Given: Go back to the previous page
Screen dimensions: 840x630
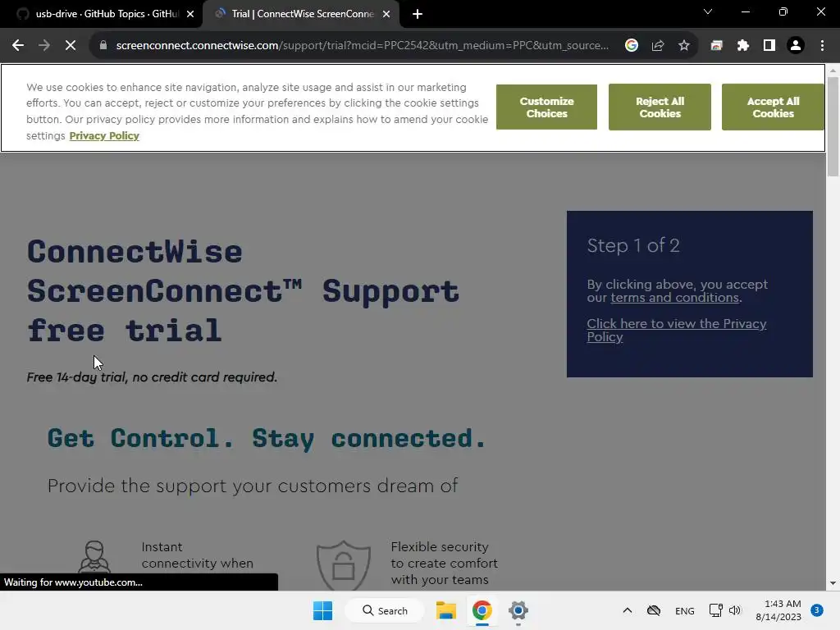Looking at the screenshot, I should click(x=18, y=46).
